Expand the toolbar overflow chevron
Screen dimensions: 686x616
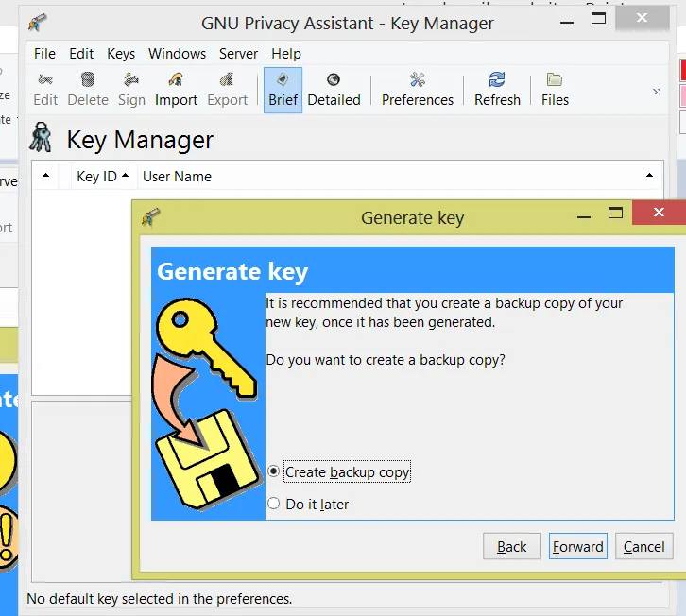[657, 92]
